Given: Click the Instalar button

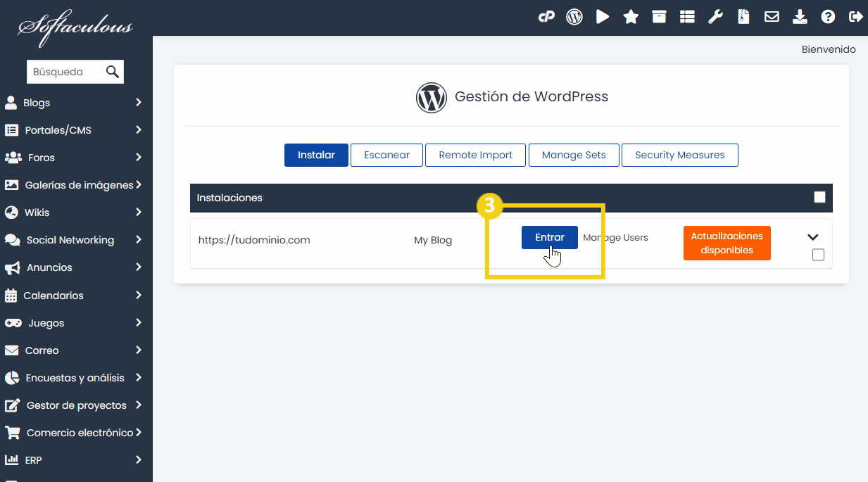Looking at the screenshot, I should coord(316,155).
